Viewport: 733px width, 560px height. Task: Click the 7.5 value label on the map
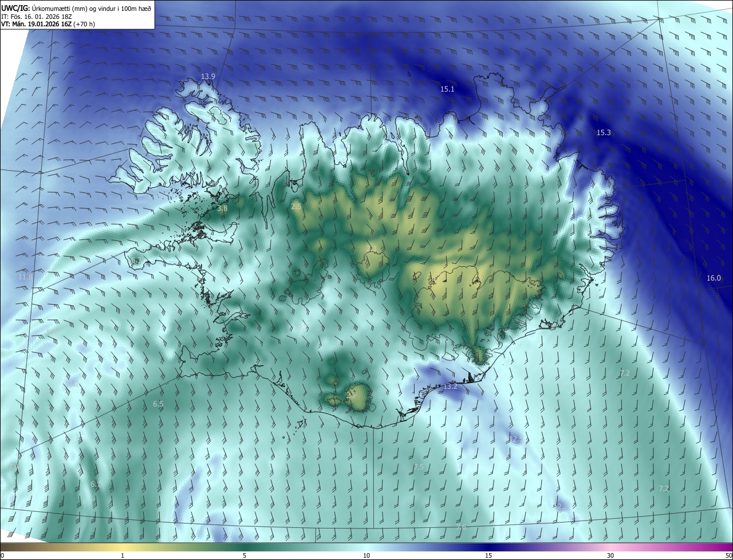tap(419, 467)
